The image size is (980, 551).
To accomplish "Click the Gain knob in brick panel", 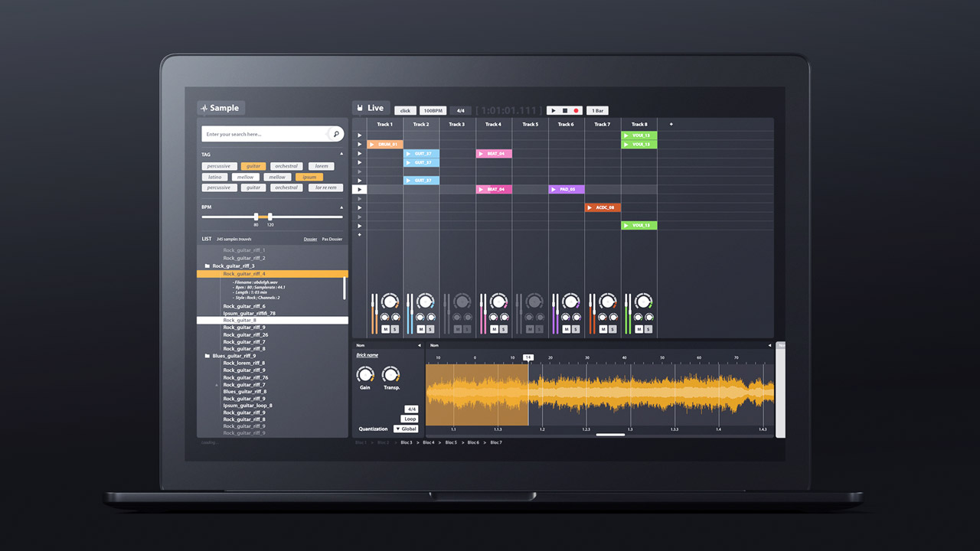I will pyautogui.click(x=365, y=374).
